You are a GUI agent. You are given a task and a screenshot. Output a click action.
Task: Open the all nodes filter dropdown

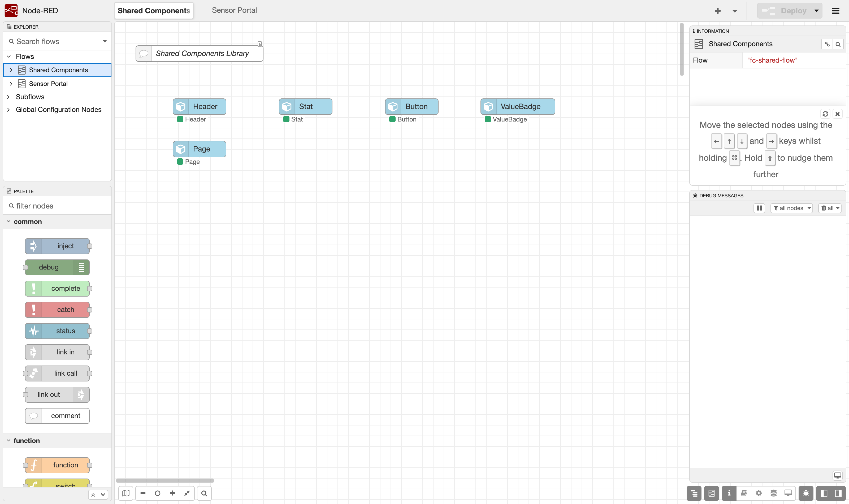(791, 208)
